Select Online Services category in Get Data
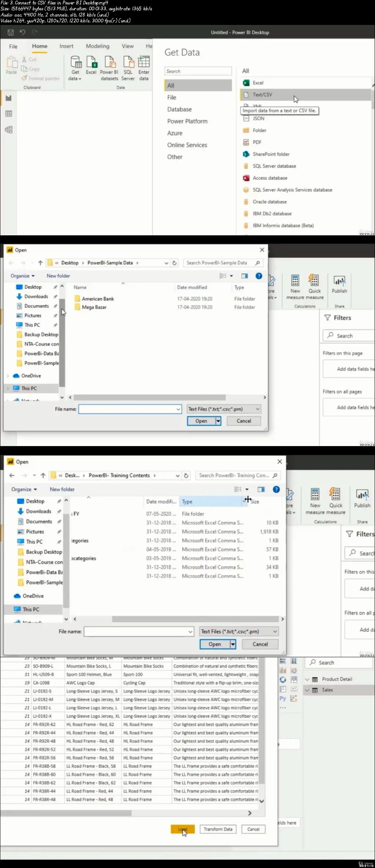 (187, 145)
